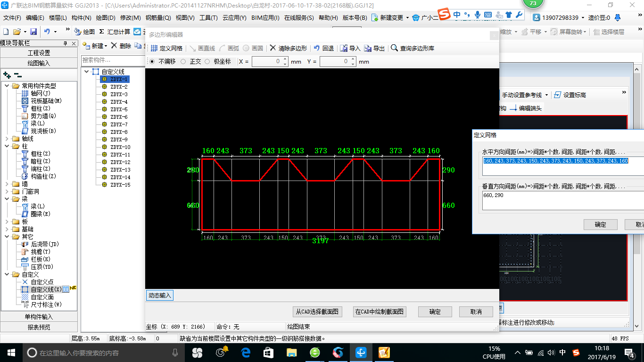Click 定义网格 in polygon editor toolbar
Screen dimensions: 644x362
coord(166,48)
